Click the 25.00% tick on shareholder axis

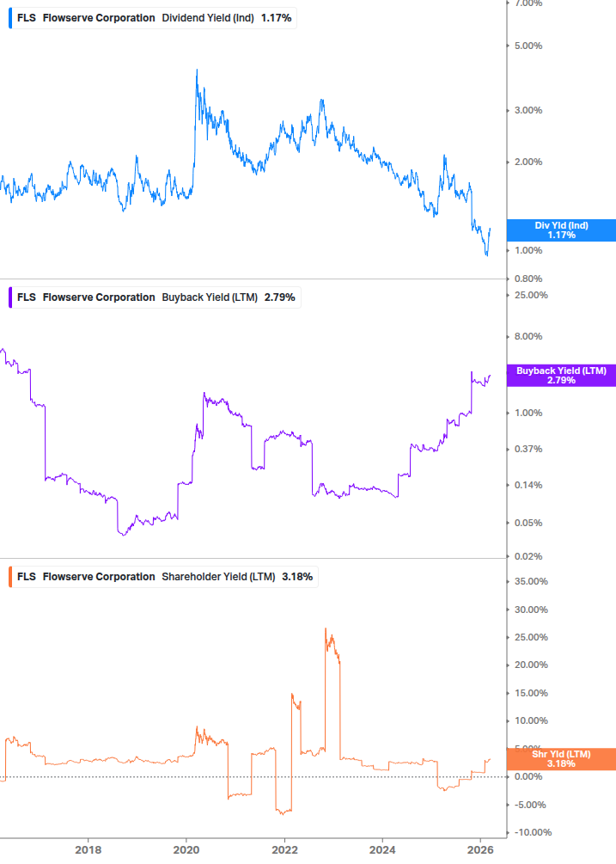[531, 638]
